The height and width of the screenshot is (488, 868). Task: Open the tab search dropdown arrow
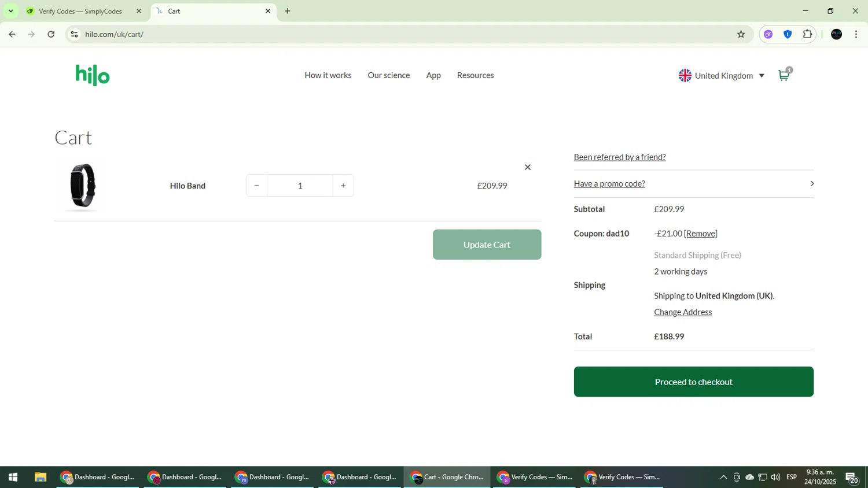click(10, 11)
